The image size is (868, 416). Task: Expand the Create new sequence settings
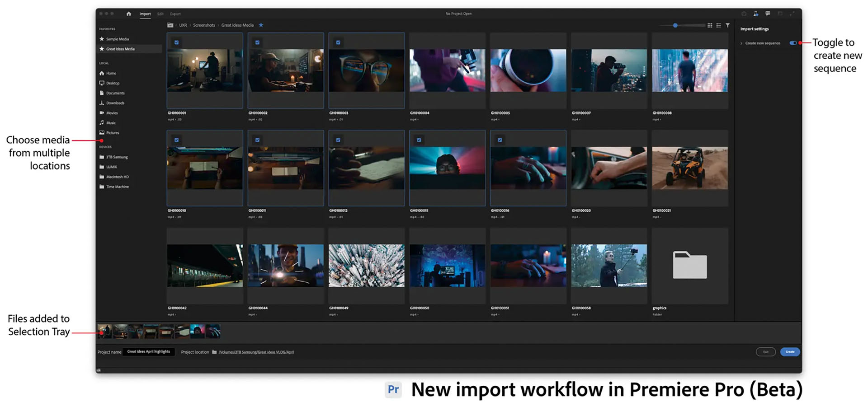coord(741,43)
